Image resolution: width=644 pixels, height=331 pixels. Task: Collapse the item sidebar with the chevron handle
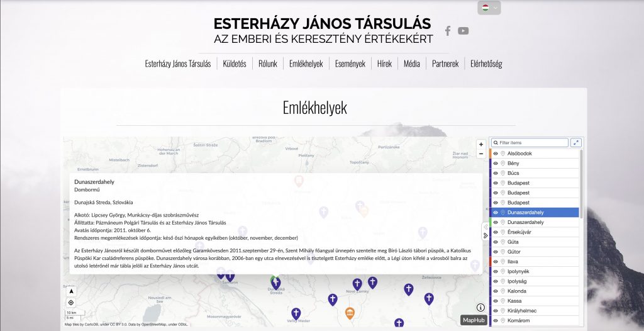point(486,235)
